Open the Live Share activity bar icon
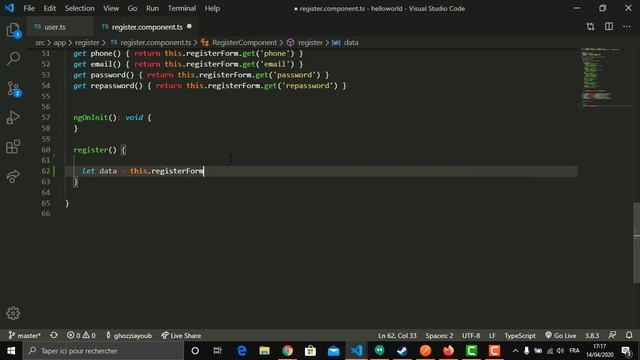 (13, 176)
